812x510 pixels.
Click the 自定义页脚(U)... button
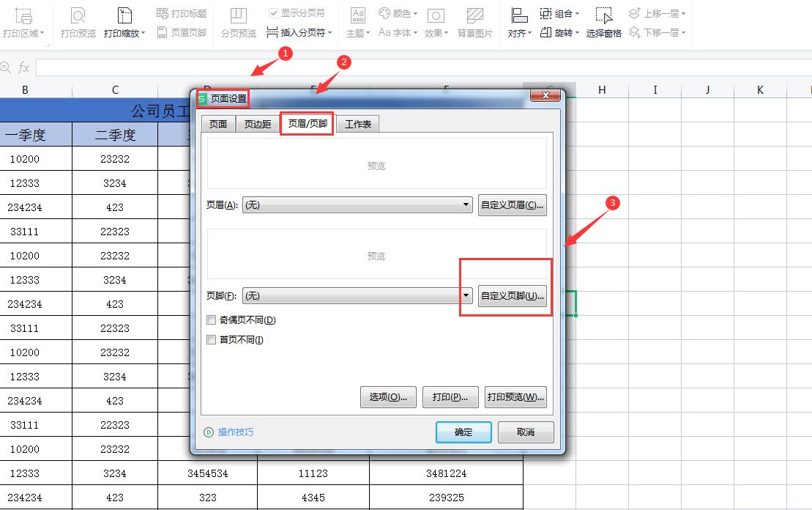(x=512, y=295)
